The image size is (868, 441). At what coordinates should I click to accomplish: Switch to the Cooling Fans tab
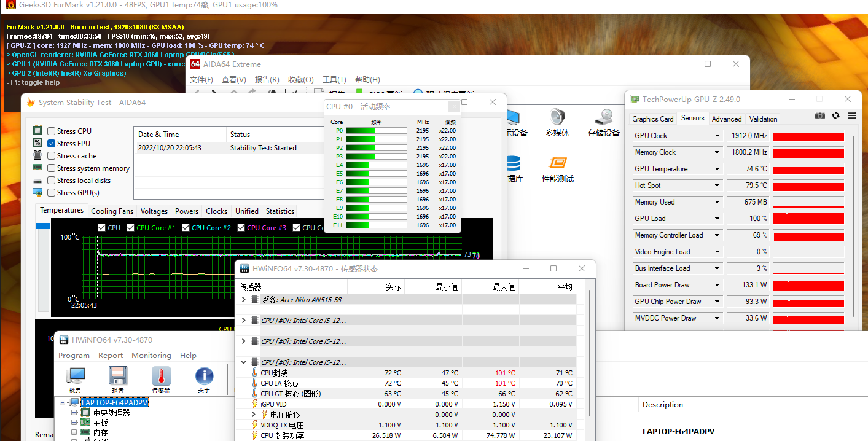coord(112,211)
